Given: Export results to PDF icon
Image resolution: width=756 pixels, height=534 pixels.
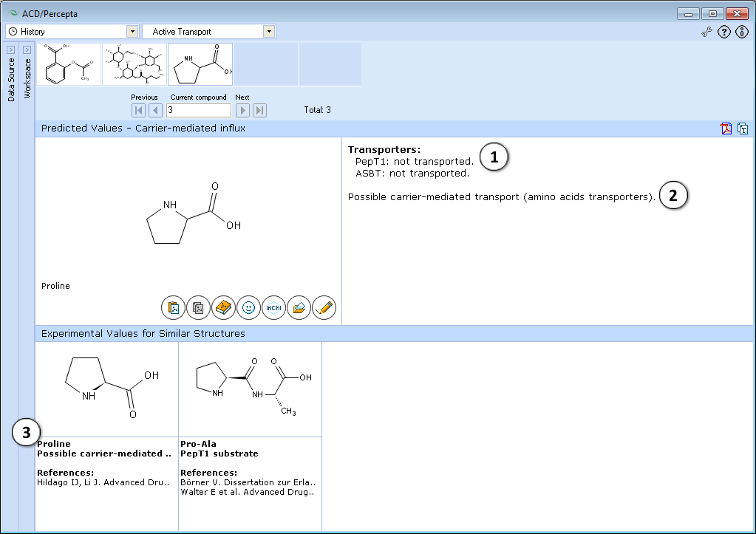Looking at the screenshot, I should point(726,129).
